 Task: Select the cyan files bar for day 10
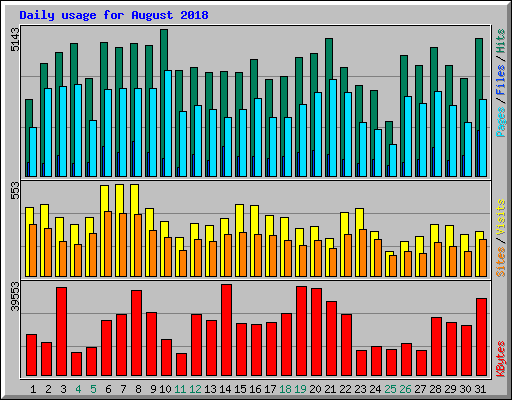(x=168, y=123)
